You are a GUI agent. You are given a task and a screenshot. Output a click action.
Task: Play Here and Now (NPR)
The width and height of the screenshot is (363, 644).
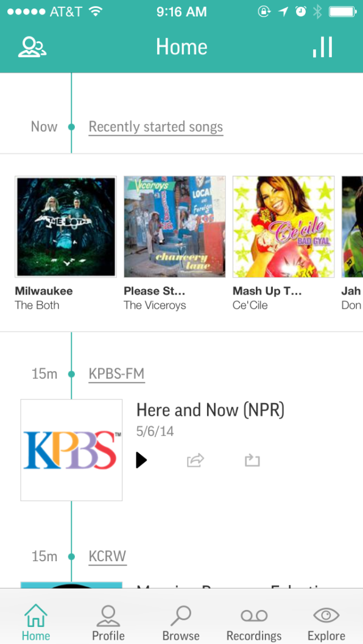(141, 460)
